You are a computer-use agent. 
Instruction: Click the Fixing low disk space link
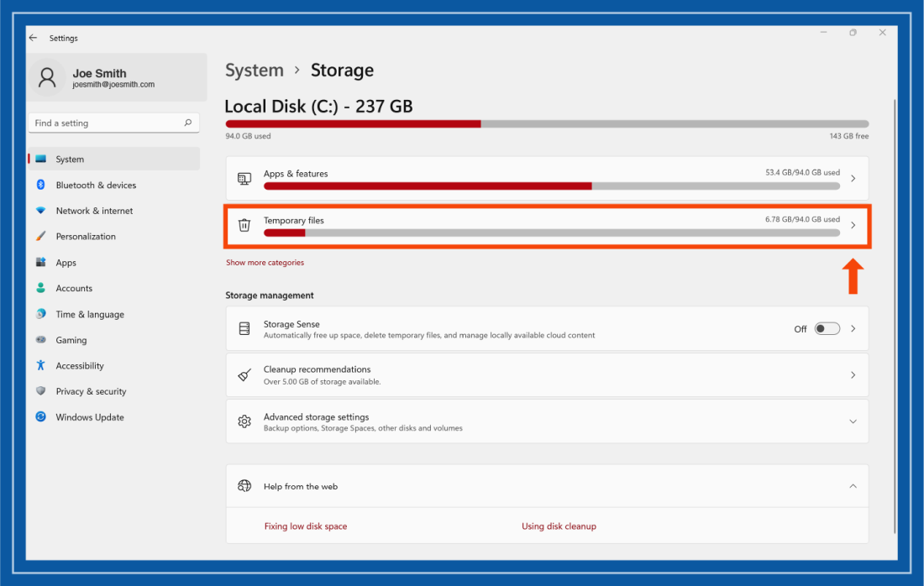306,526
